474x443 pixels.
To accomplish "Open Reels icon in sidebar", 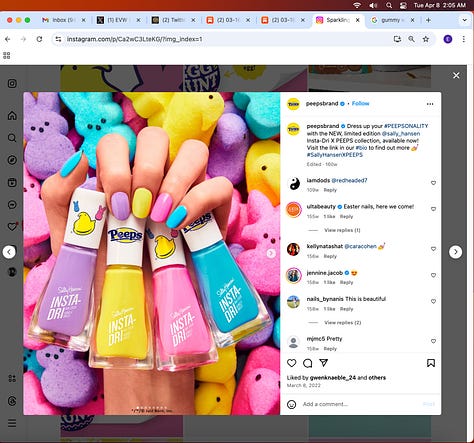I will point(12,182).
